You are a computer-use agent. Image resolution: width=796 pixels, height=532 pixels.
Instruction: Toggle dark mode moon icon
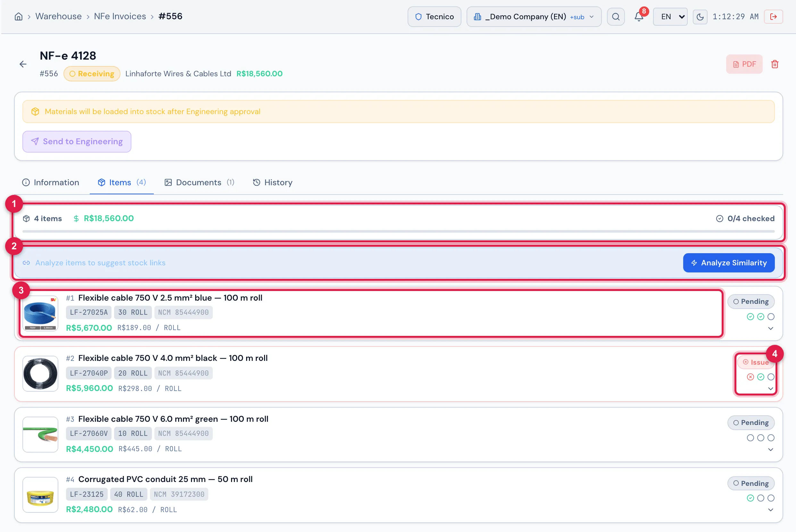[x=700, y=17]
